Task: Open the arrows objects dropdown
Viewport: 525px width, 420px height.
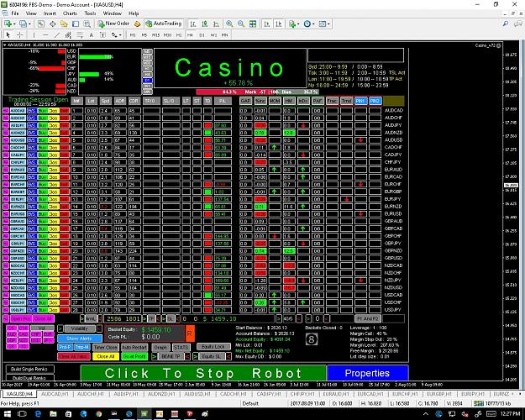Action: 120,34
